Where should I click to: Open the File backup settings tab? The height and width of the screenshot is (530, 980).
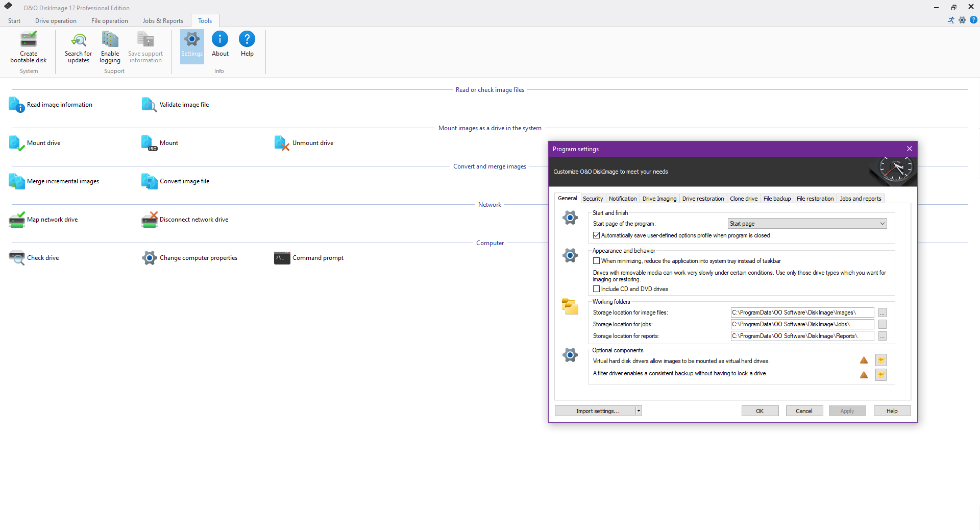tap(777, 199)
